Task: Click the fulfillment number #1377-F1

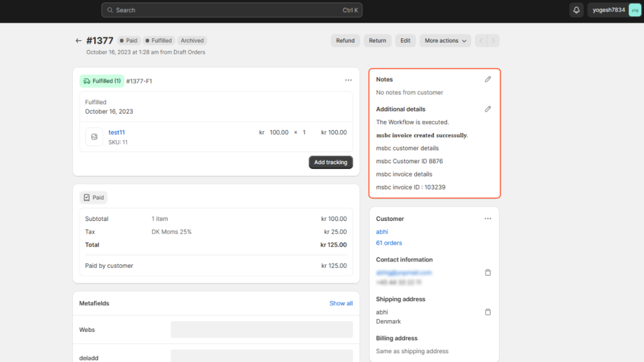Action: (x=139, y=81)
